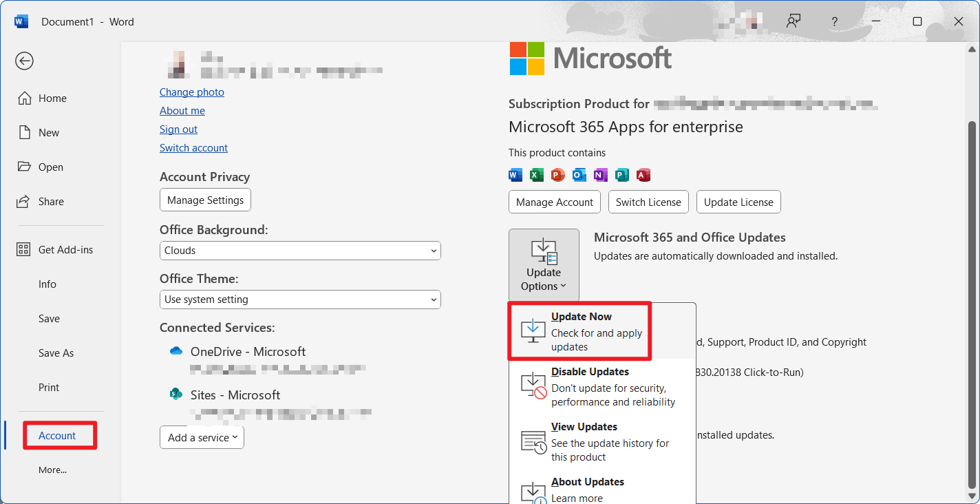Click the SharePoint Sites icon in Connected Services

[176, 395]
